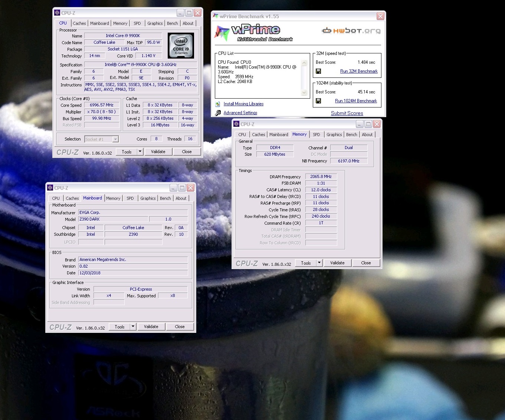This screenshot has width=505, height=420.
Task: Click the memory Size value 620 MBytes
Action: pos(275,154)
